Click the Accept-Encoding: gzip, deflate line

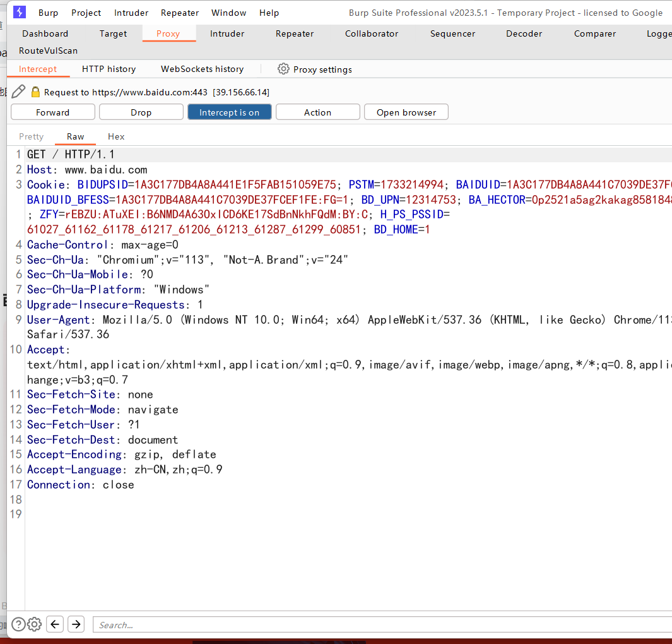pyautogui.click(x=122, y=455)
